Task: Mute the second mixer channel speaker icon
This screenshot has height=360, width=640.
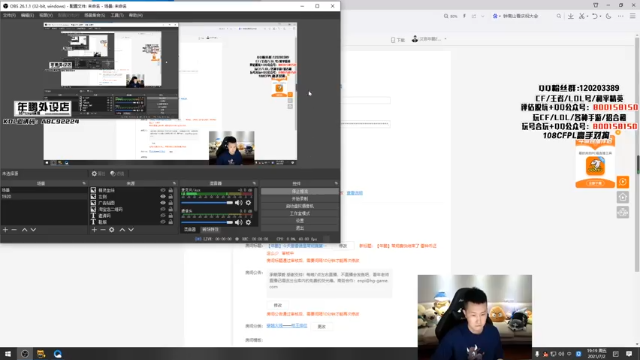Action: pyautogui.click(x=239, y=222)
